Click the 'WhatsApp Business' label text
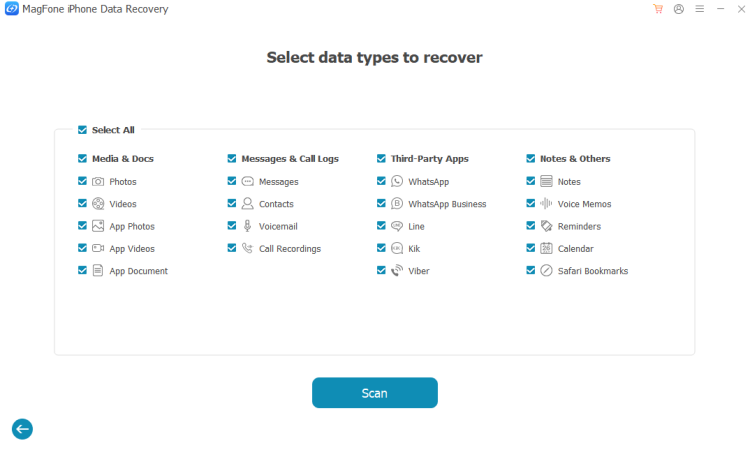This screenshot has width=750, height=450. 447,204
